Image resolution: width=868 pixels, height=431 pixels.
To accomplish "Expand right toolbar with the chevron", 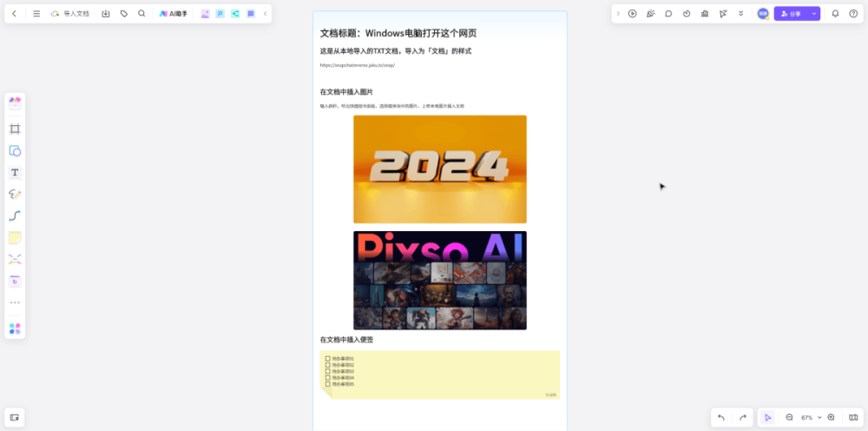I will [618, 14].
